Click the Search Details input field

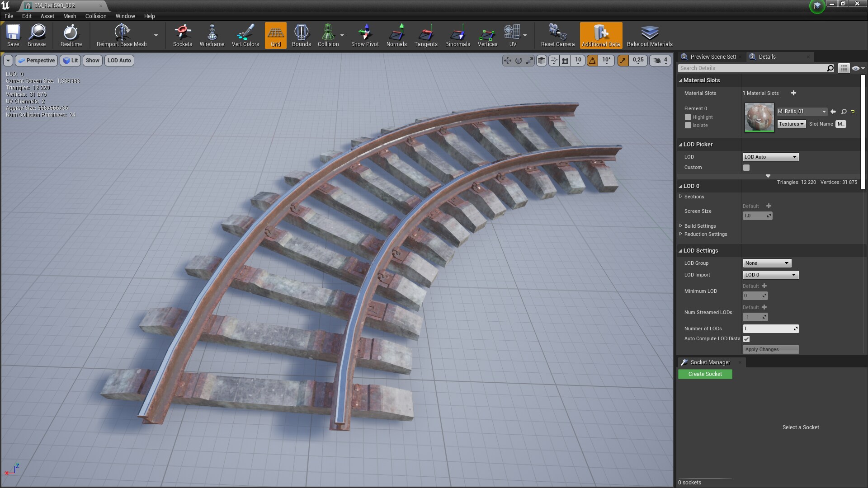(751, 68)
